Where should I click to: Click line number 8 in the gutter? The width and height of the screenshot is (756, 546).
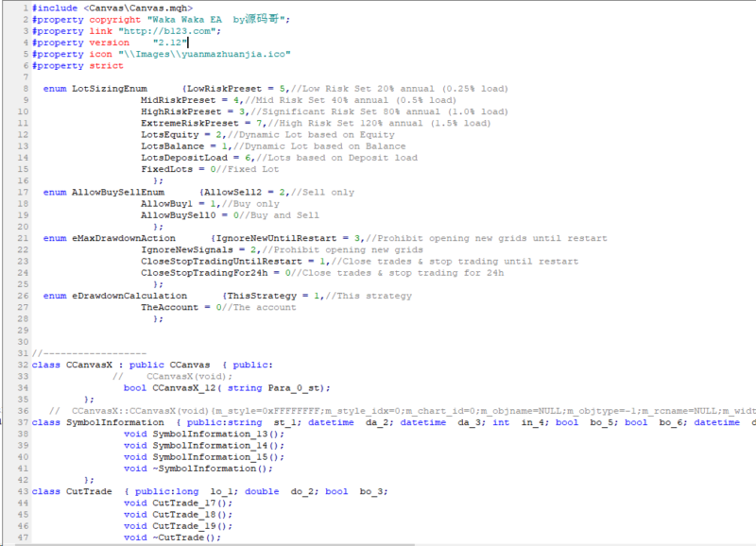point(25,89)
